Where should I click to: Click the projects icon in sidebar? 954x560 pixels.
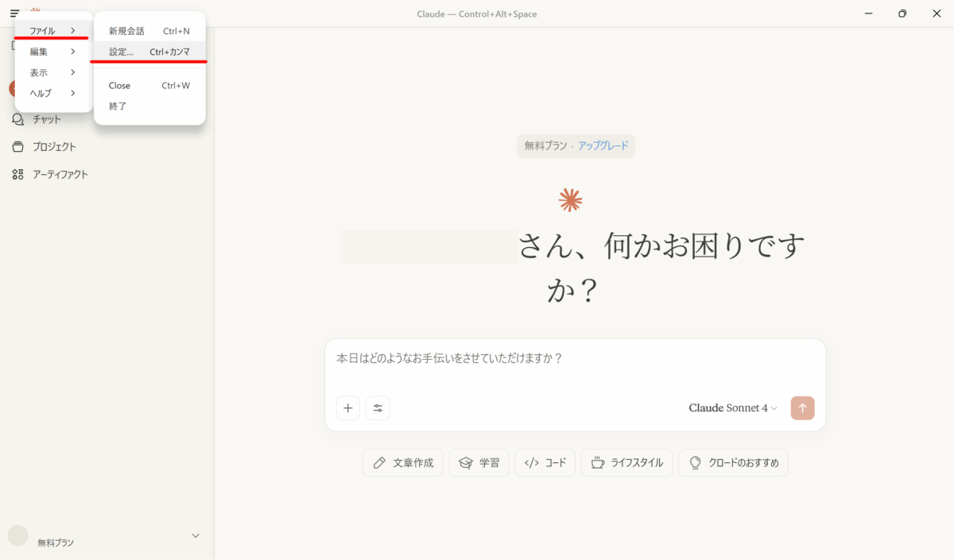(x=17, y=147)
